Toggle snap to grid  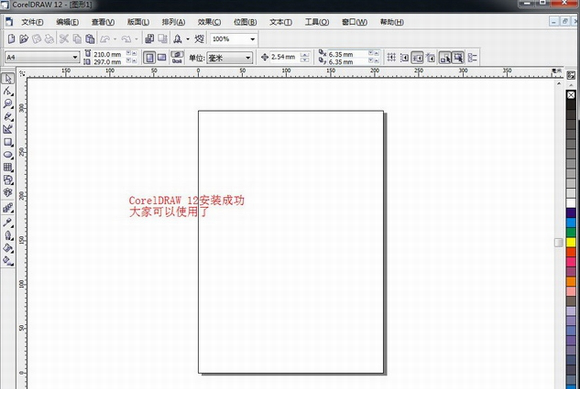(391, 57)
